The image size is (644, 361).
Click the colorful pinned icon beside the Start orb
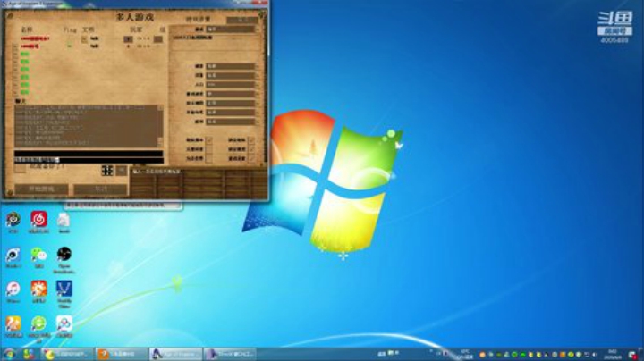(28, 354)
